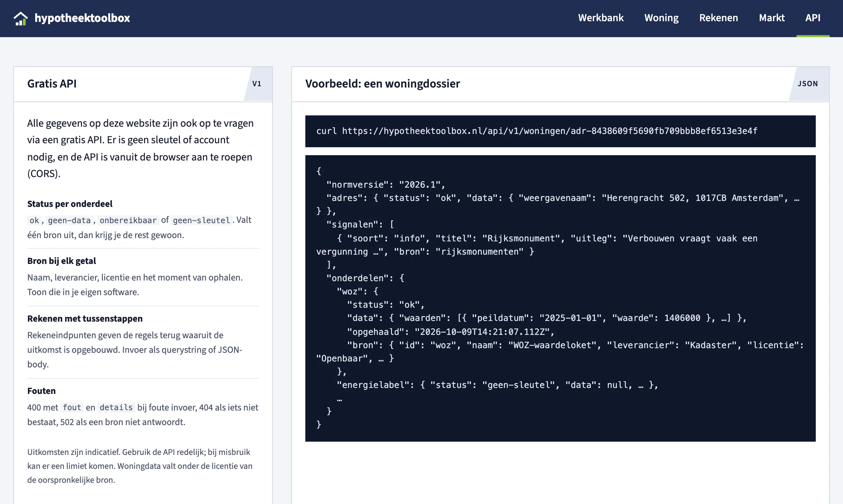This screenshot has width=843, height=504.
Task: Click the 'Gratis API' heading
Action: coord(52,84)
